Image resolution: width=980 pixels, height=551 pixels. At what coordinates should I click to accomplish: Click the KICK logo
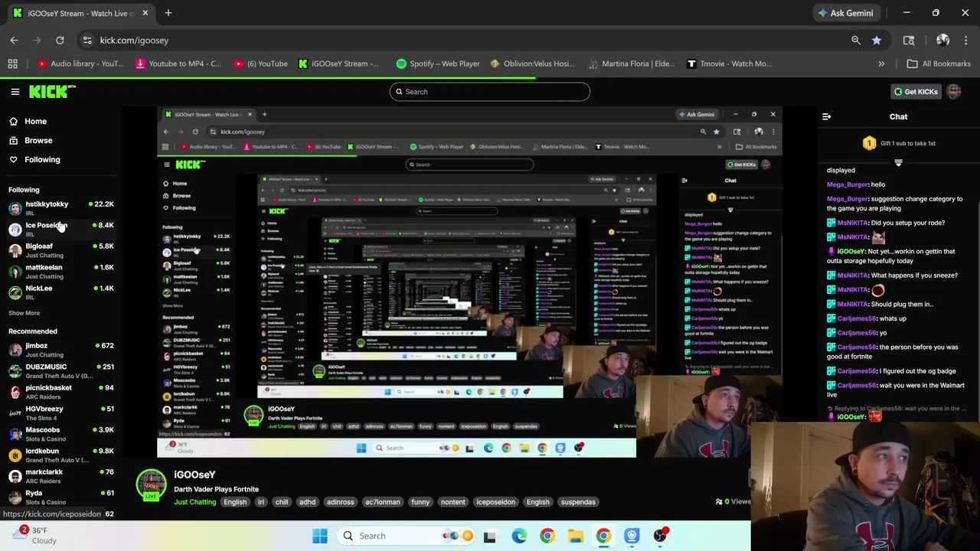click(52, 92)
